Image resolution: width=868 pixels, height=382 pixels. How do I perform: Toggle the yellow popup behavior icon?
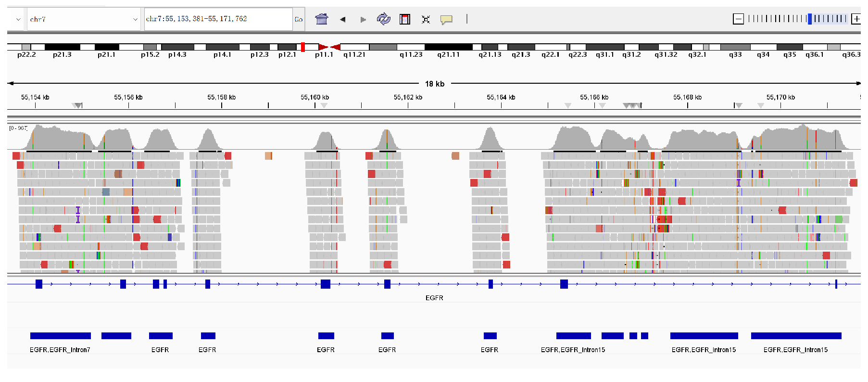coord(446,19)
